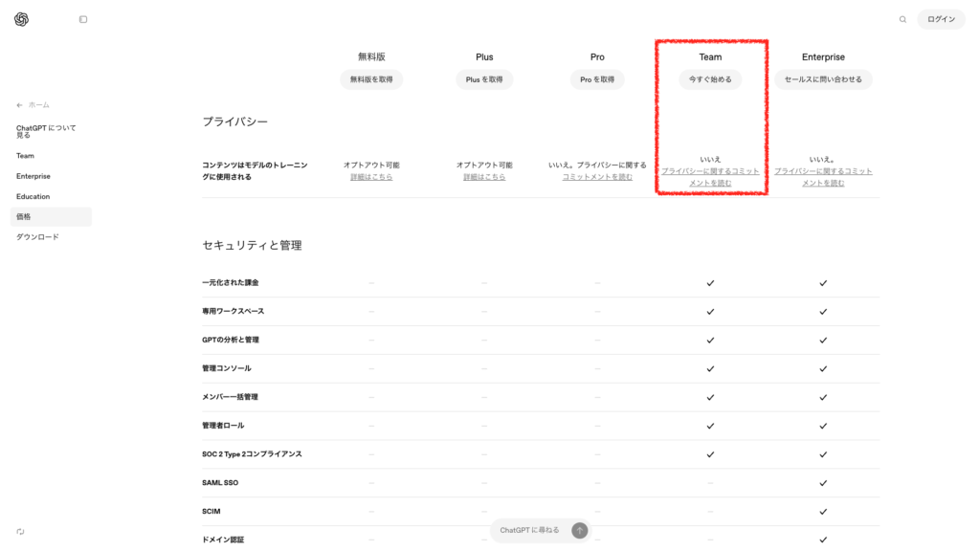This screenshot has width=980, height=551.
Task: Open Enterprise privacy commitment link
Action: (823, 177)
